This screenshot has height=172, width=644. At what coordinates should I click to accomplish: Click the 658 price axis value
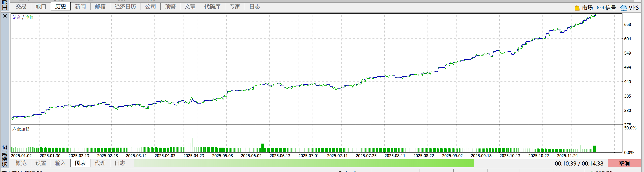coord(628,24)
